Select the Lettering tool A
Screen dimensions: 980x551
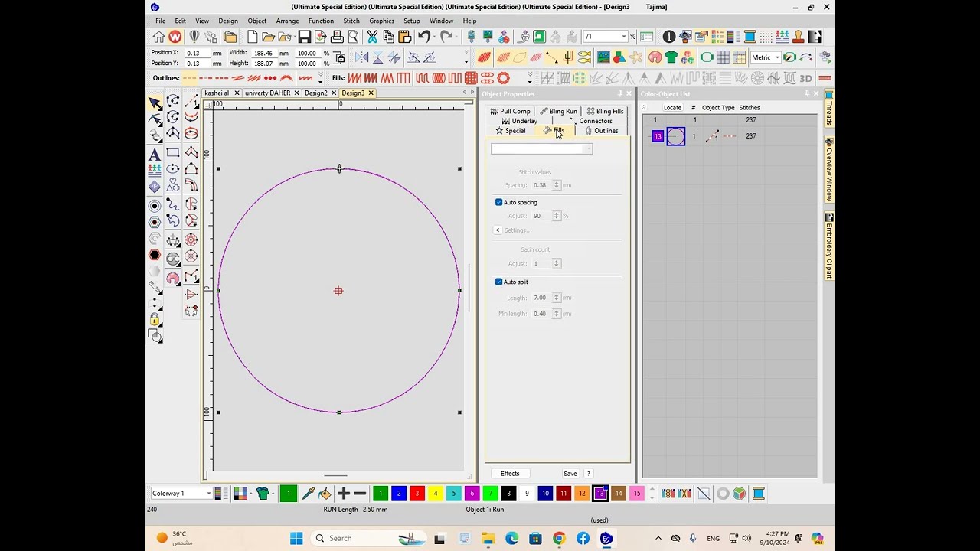tap(155, 155)
